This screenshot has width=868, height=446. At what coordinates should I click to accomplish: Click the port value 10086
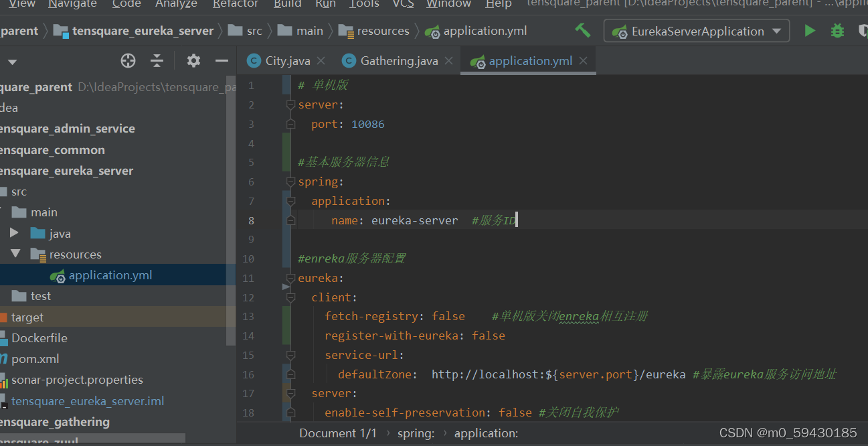pyautogui.click(x=368, y=125)
